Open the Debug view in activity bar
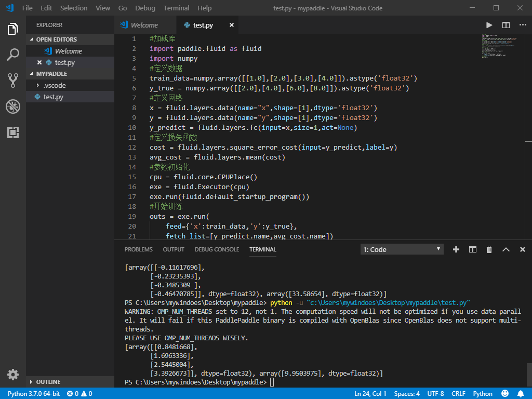532x399 pixels. [13, 107]
